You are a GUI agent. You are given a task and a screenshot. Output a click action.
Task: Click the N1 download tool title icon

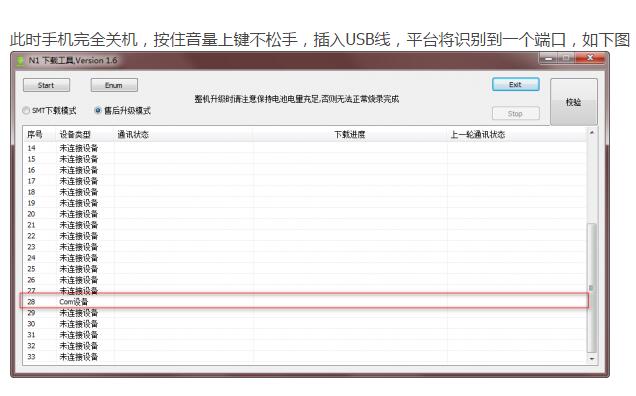tap(20, 61)
